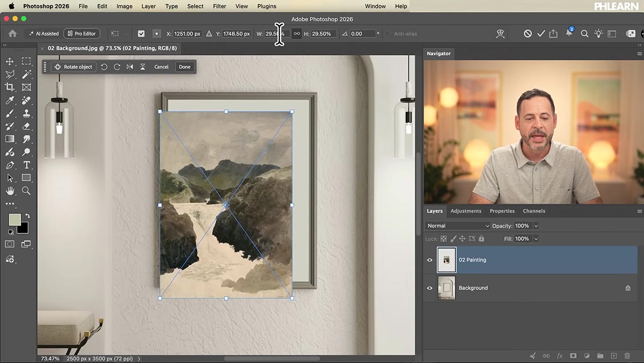Switch to the Adjustments tab
Viewport: 644px width, 363px height.
coord(466,211)
